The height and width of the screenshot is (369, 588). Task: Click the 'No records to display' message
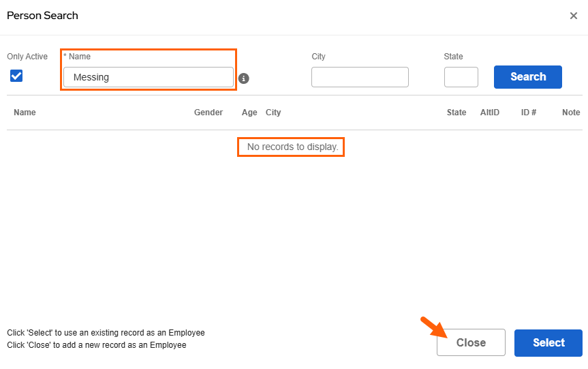pos(292,147)
